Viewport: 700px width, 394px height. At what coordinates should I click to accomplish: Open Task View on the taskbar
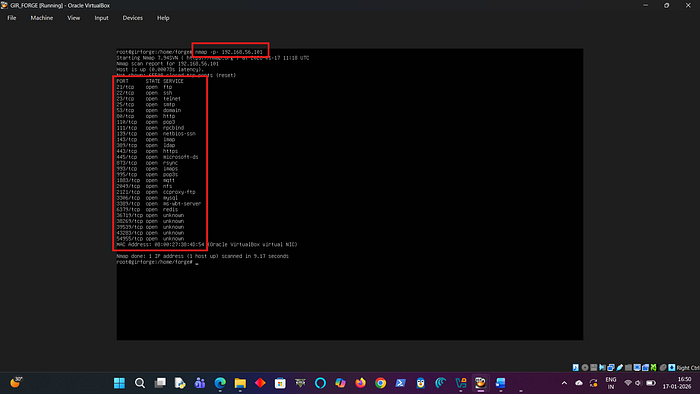pyautogui.click(x=160, y=383)
